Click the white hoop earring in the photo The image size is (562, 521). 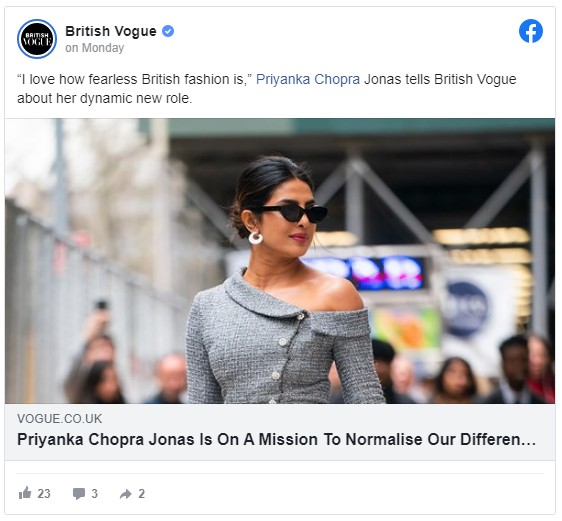click(256, 238)
